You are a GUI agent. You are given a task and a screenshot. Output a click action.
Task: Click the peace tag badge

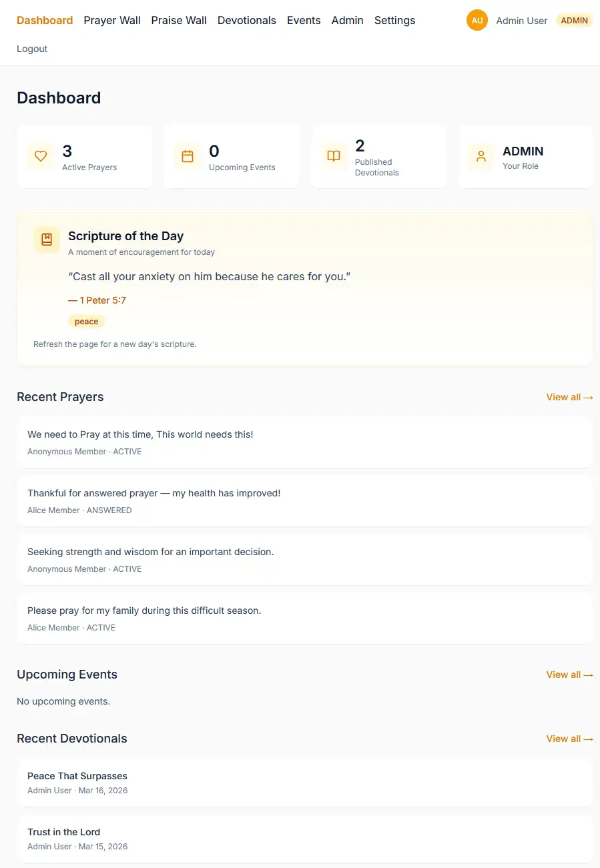point(86,322)
